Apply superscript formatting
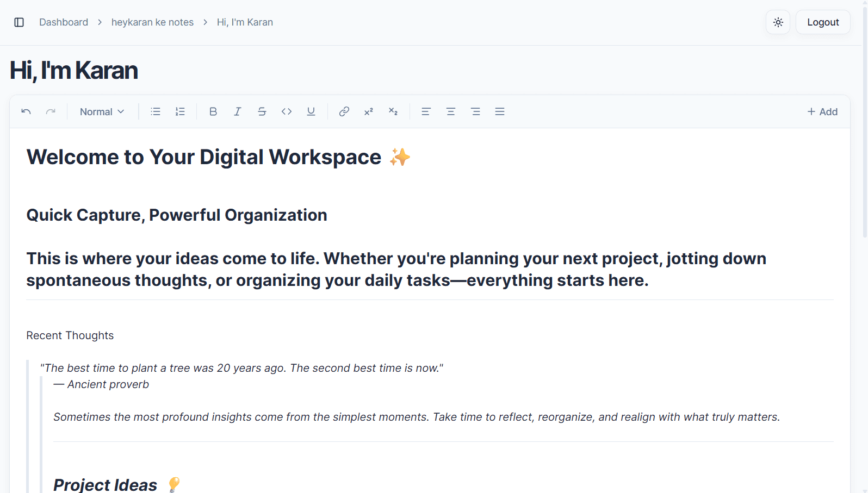 pyautogui.click(x=368, y=111)
